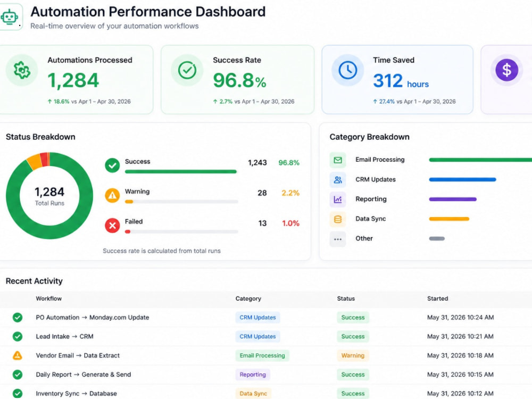Click the '96.8%' Success Rate card value
The image size is (532, 399).
point(239,81)
